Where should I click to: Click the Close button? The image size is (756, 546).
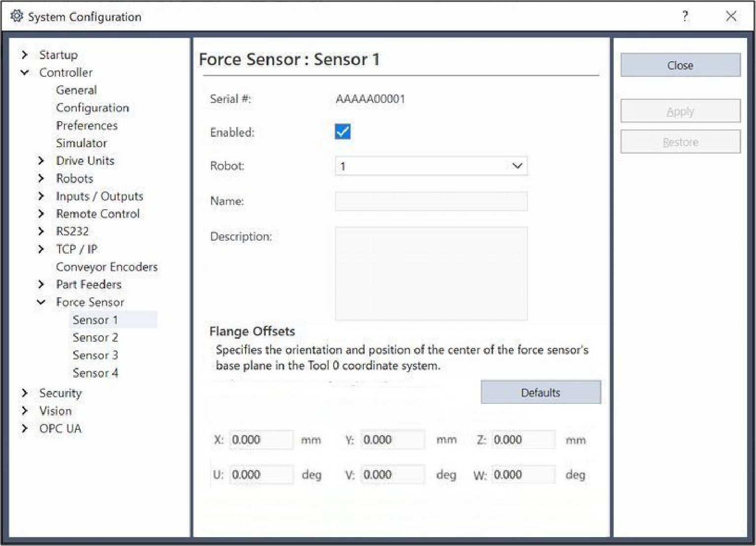(x=680, y=65)
